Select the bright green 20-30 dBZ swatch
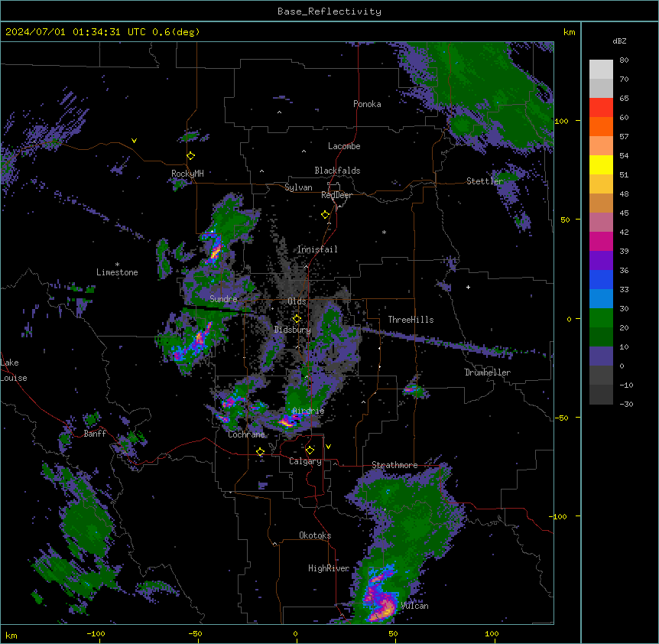The height and width of the screenshot is (644, 659). click(x=601, y=318)
